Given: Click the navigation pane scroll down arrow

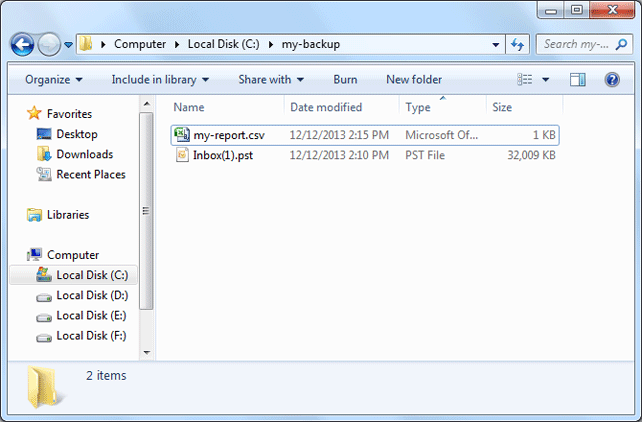Looking at the screenshot, I should [147, 352].
